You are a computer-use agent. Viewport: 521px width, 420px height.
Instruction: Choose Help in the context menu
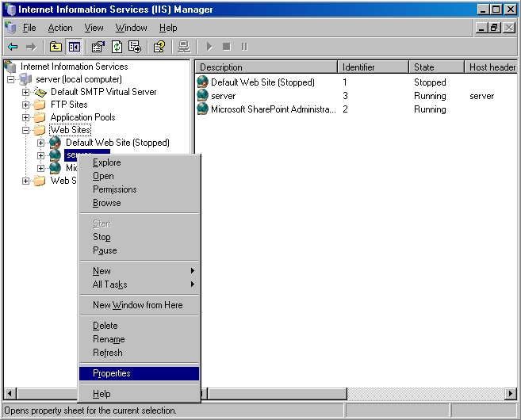(139, 394)
